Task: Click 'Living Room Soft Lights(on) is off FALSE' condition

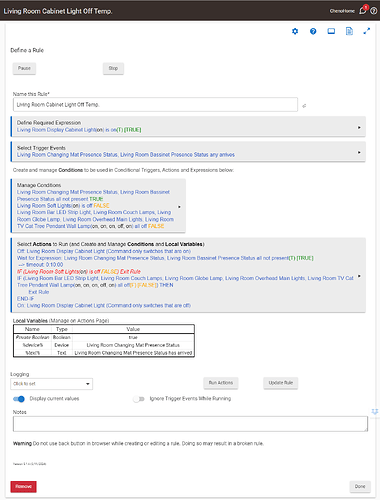Action: coord(63,206)
